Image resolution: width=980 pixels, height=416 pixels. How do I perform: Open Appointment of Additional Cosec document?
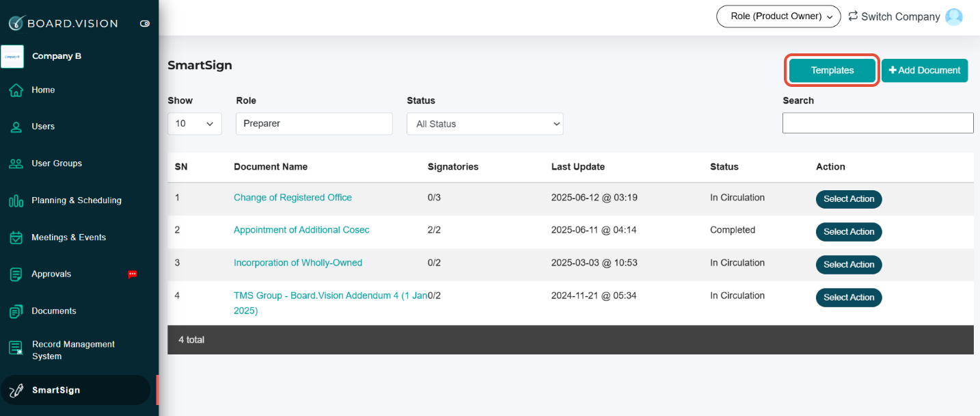tap(301, 231)
